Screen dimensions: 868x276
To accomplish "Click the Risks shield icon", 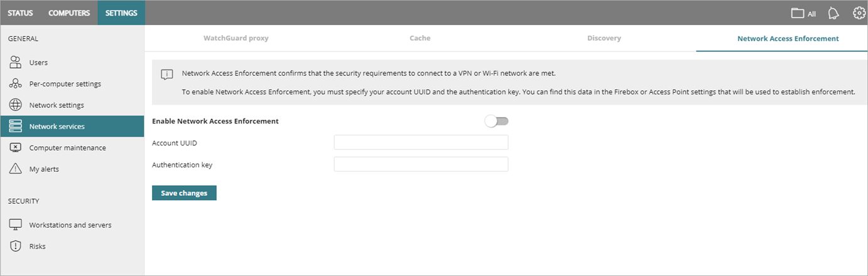I will click(x=16, y=246).
